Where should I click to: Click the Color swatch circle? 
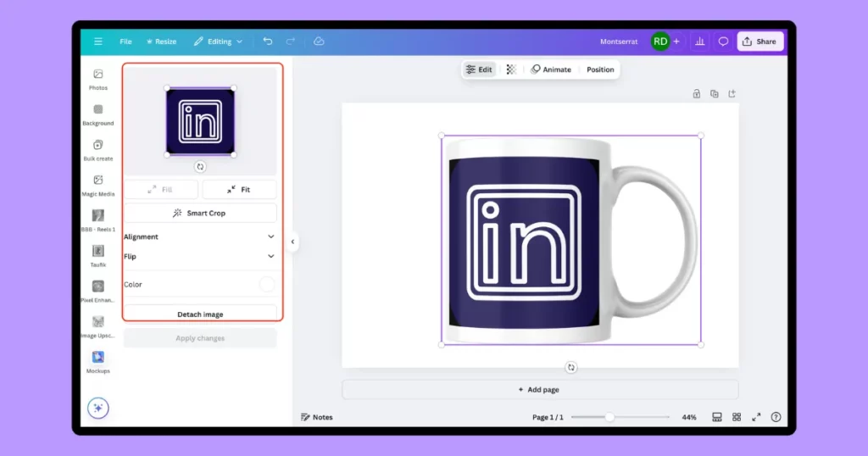(267, 285)
